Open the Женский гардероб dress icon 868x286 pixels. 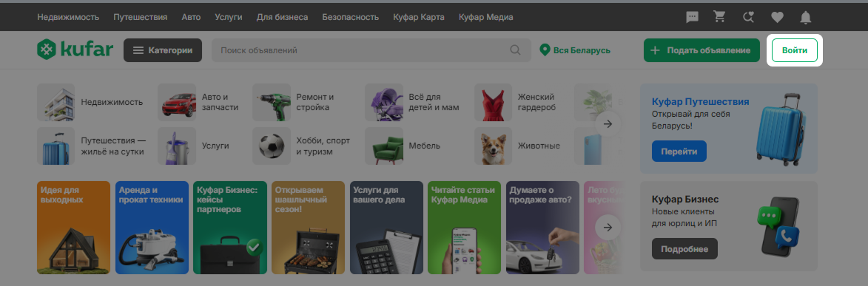click(x=494, y=102)
